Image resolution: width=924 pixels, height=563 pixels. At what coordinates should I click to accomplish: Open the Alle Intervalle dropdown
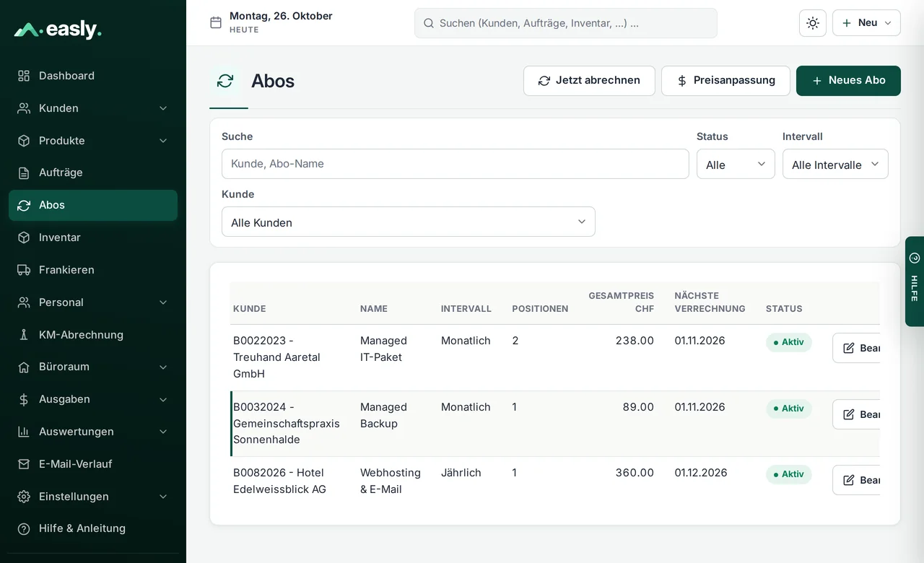pyautogui.click(x=835, y=164)
